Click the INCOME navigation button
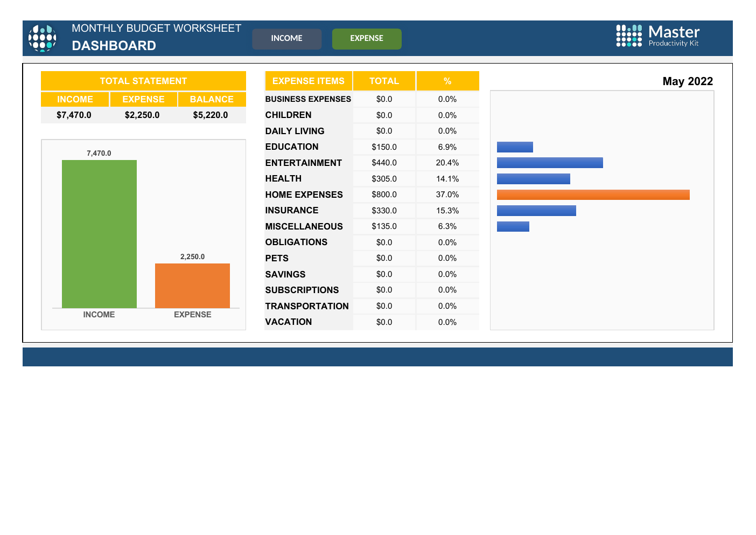 point(286,39)
